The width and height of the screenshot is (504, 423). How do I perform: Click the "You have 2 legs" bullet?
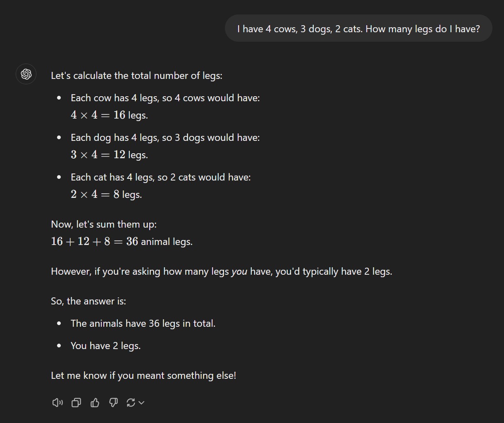(105, 346)
